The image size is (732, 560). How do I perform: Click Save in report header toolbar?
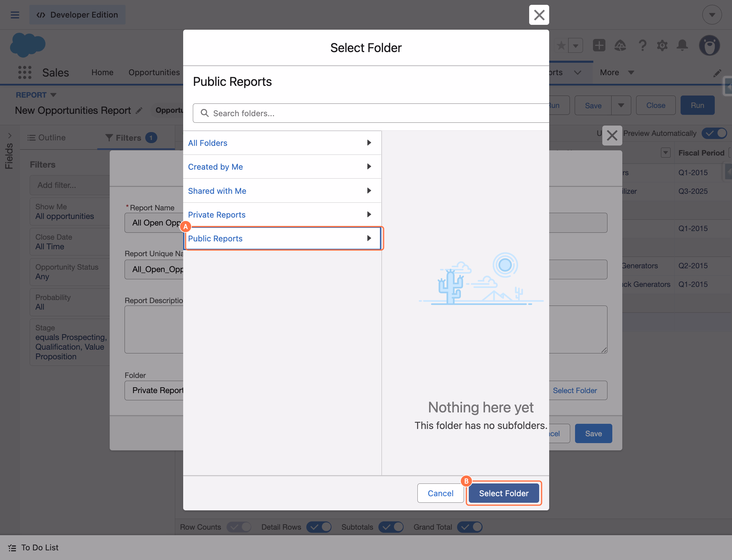(x=593, y=106)
